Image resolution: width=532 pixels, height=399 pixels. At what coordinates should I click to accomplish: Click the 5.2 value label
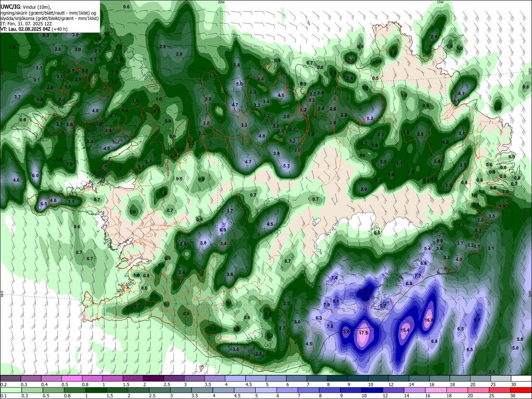point(370,118)
